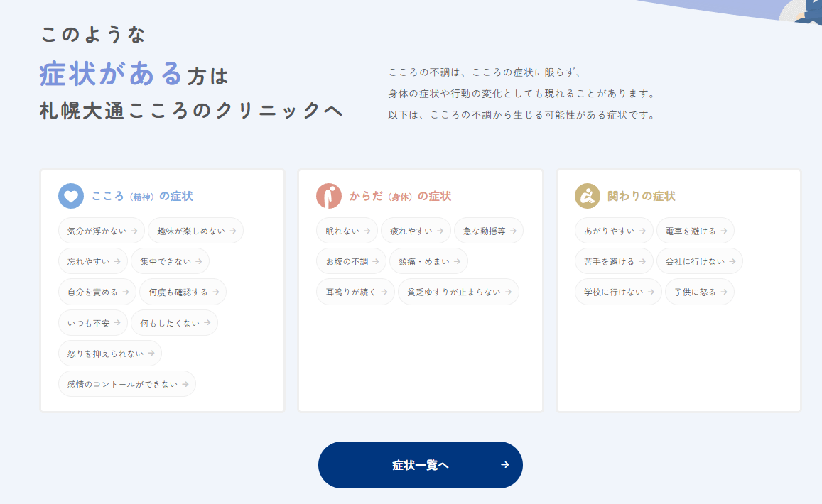The height and width of the screenshot is (504, 822).
Task: Click the arrow icon beside 眠れない
Action: (x=367, y=231)
